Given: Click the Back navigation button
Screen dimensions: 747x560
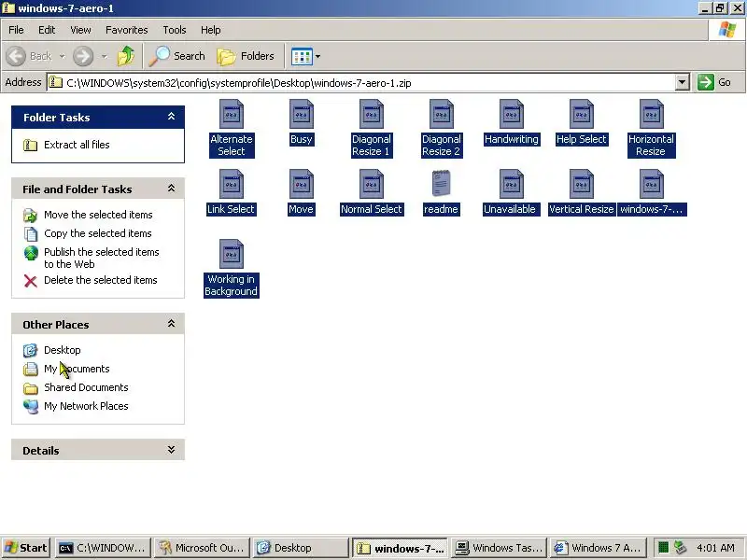Looking at the screenshot, I should click(29, 56).
